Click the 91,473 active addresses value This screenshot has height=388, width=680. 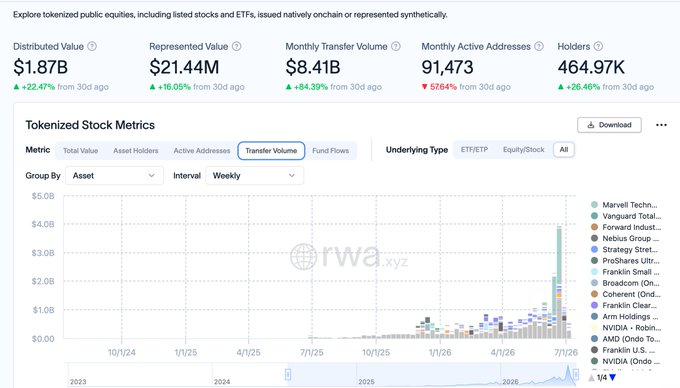[447, 67]
